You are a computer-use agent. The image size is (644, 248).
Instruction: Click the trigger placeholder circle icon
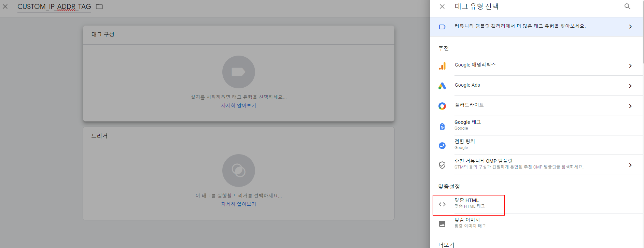pyautogui.click(x=239, y=171)
